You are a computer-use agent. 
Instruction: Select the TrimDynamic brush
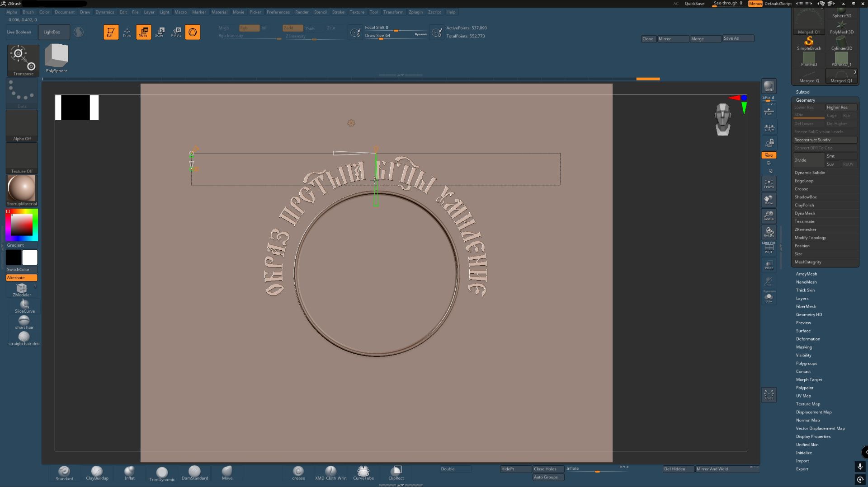162,474
